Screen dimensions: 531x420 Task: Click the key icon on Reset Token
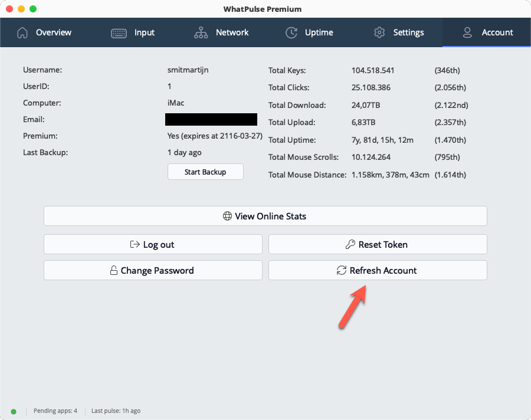pyautogui.click(x=350, y=244)
